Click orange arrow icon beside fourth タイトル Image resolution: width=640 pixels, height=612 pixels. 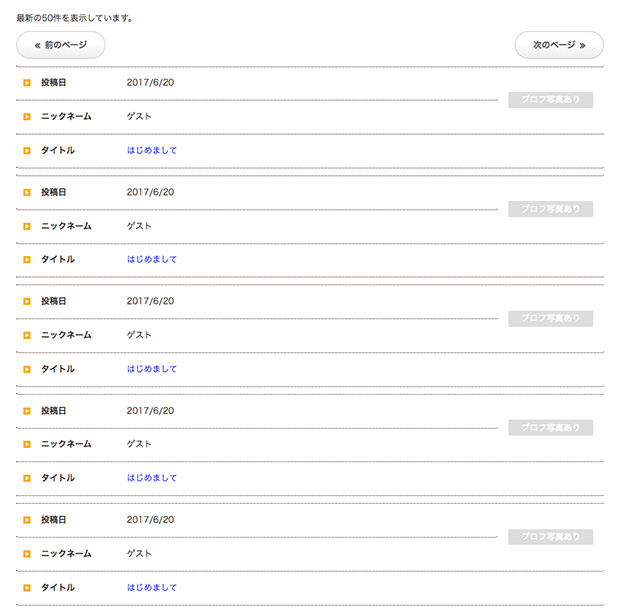pos(27,478)
